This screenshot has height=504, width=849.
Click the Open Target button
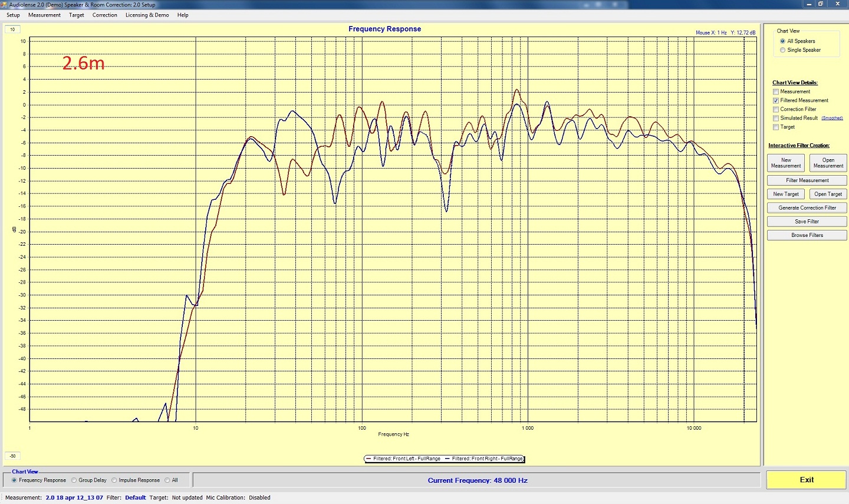pyautogui.click(x=828, y=194)
